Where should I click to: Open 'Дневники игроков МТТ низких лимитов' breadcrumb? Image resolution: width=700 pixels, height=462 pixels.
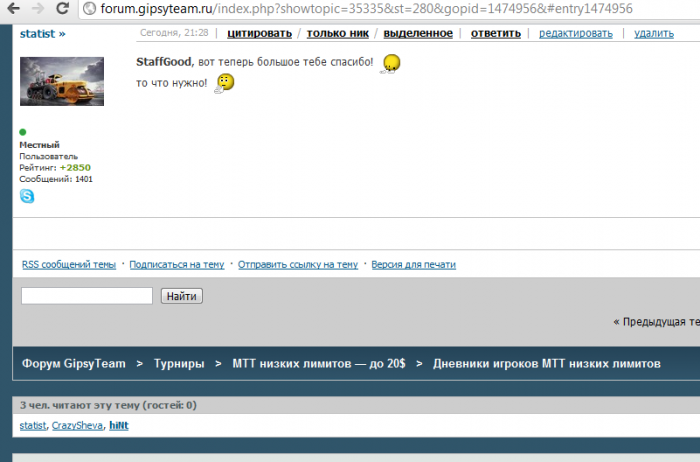546,364
